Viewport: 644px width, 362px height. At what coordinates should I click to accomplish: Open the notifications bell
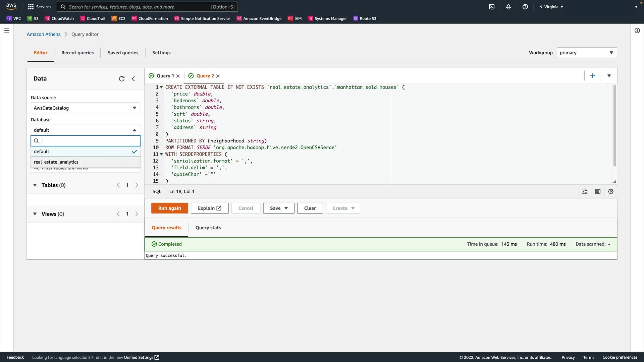click(508, 7)
